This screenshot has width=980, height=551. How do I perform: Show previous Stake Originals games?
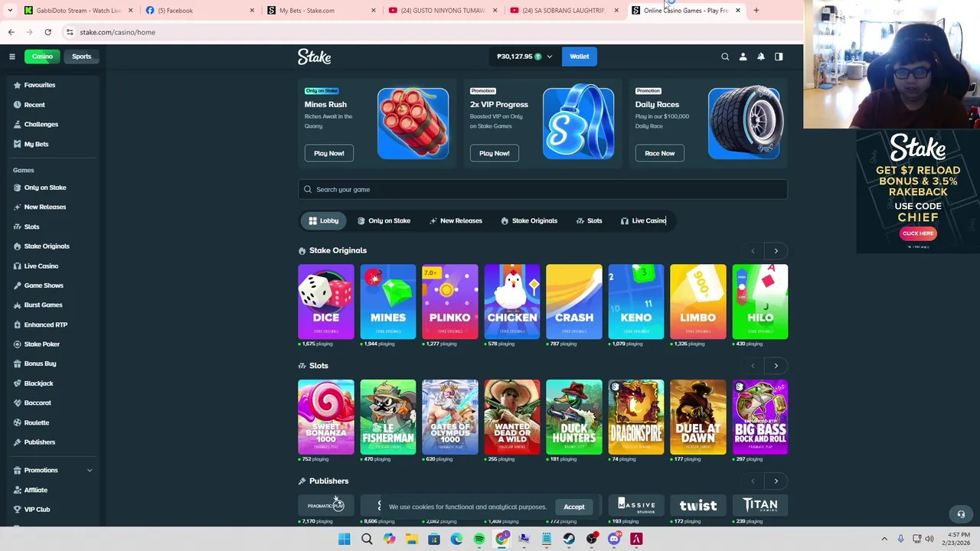[x=753, y=251]
